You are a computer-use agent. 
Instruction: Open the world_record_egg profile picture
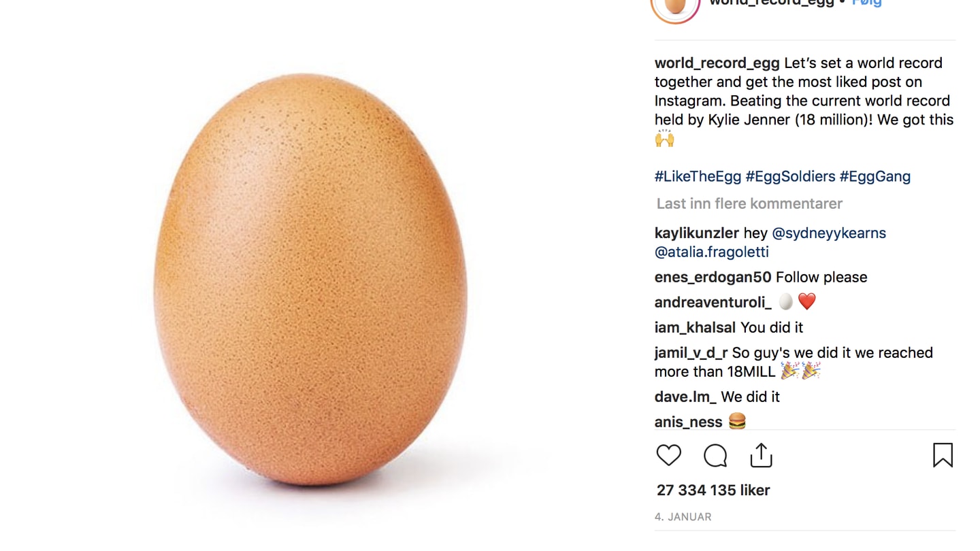point(675,5)
